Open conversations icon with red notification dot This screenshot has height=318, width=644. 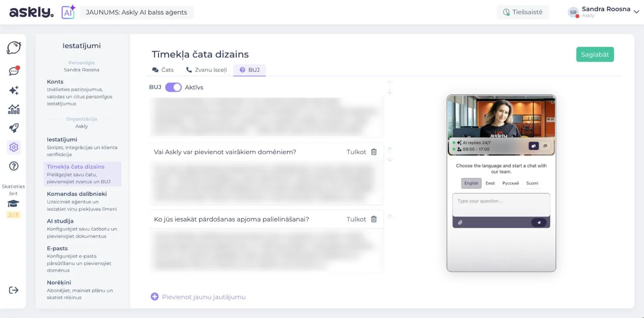click(14, 71)
